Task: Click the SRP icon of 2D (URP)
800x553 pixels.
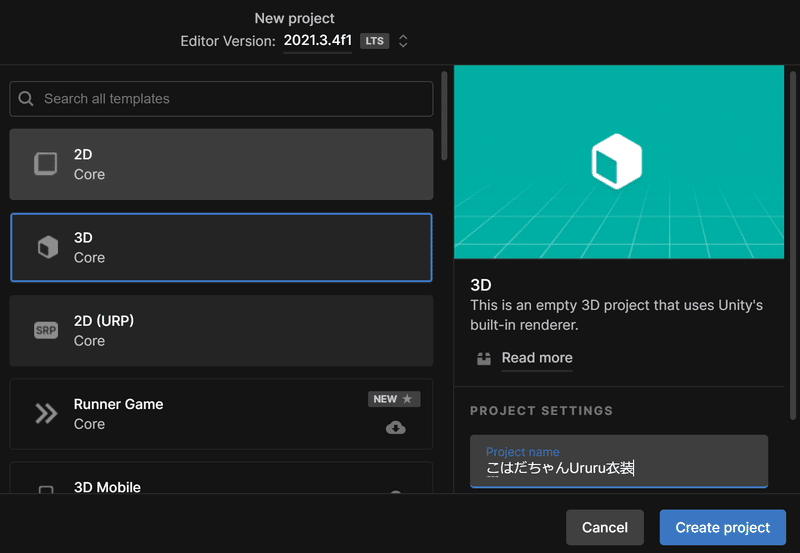Action: [46, 331]
